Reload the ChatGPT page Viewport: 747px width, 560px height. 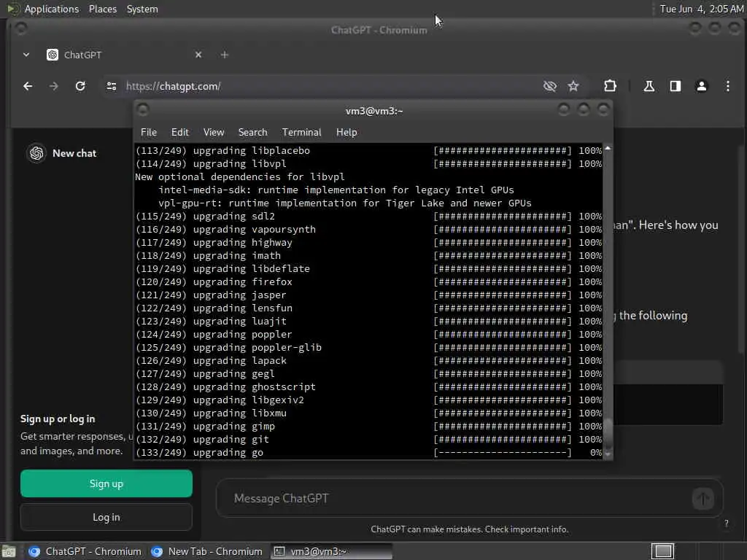click(80, 86)
